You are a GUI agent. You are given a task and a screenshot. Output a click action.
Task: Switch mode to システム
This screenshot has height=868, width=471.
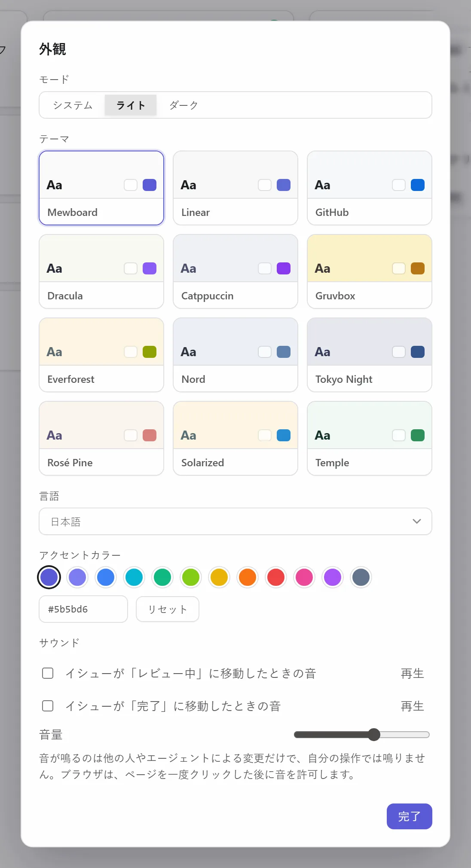tap(73, 105)
